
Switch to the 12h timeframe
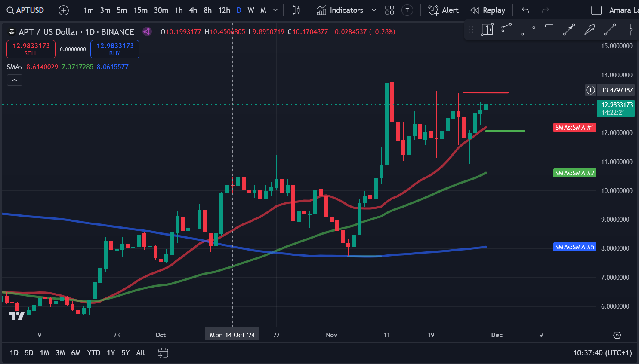pyautogui.click(x=224, y=10)
